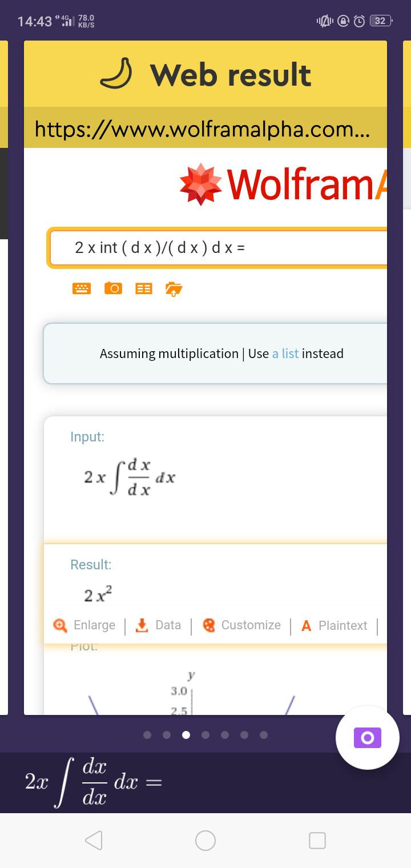Click the Customize palette icon
411x868 pixels.
click(x=209, y=625)
